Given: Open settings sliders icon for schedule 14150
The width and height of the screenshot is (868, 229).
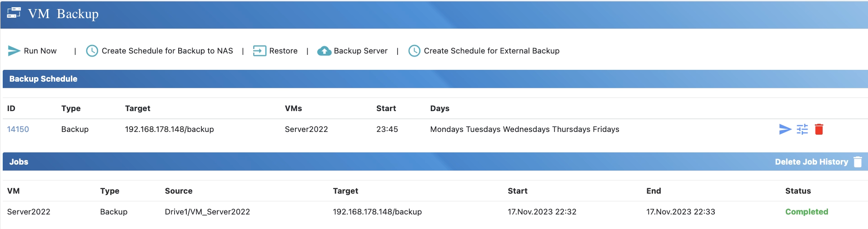Looking at the screenshot, I should 802,129.
